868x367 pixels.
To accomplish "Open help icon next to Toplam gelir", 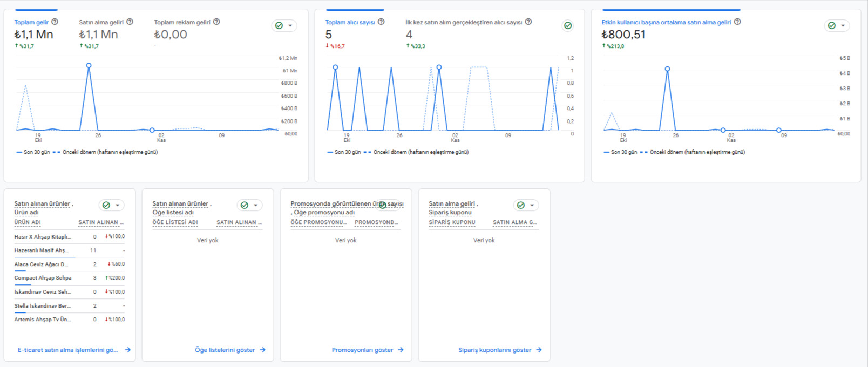I will 55,22.
